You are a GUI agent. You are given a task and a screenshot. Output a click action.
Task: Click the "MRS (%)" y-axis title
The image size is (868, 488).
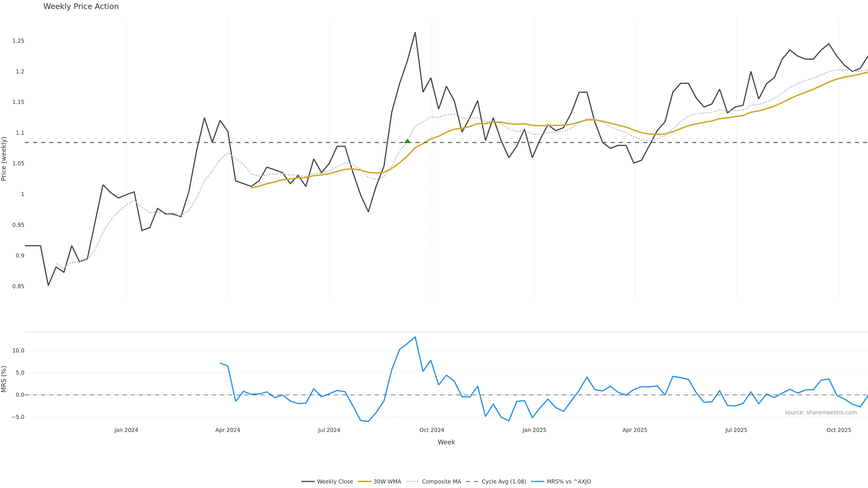click(4, 379)
